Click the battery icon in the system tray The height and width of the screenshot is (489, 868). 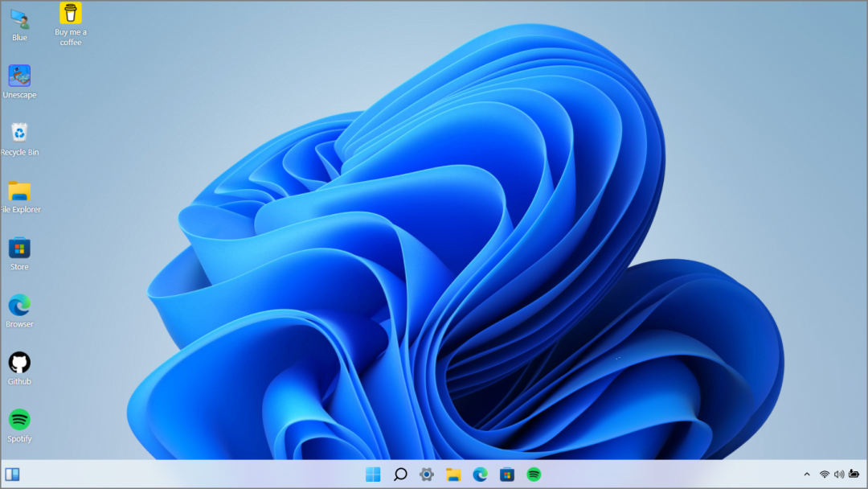click(854, 475)
